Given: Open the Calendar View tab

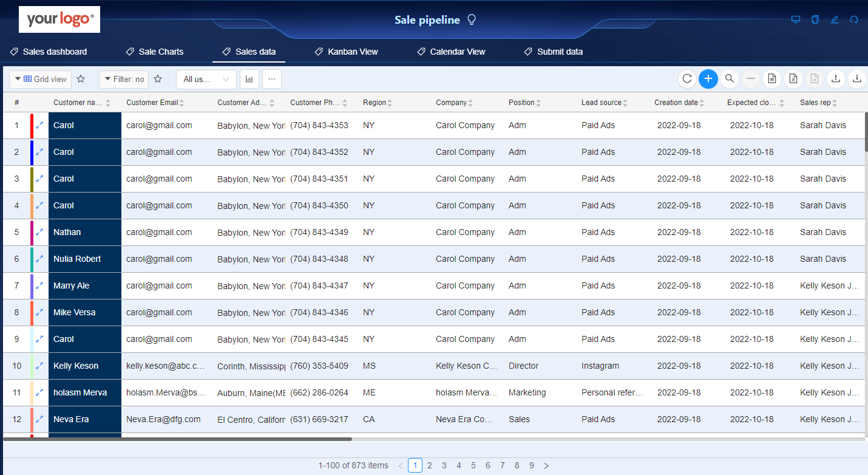Looking at the screenshot, I should pos(451,52).
